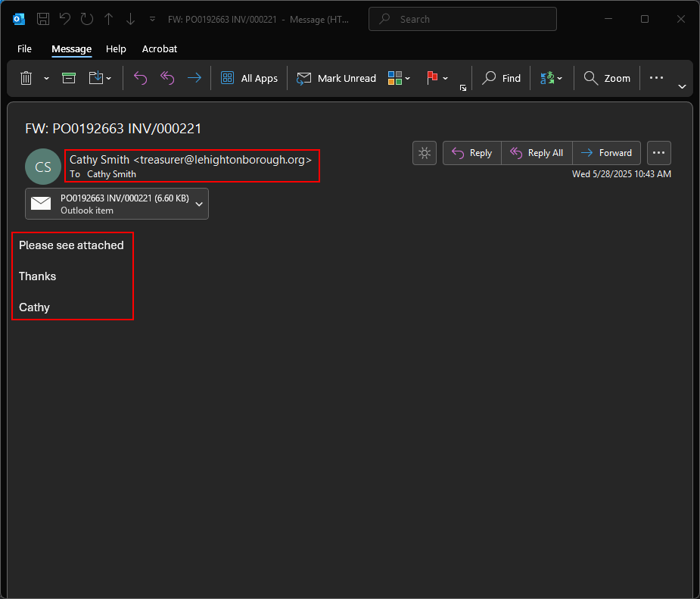The height and width of the screenshot is (599, 700).
Task: Click the Forward button in the message header
Action: (x=607, y=153)
